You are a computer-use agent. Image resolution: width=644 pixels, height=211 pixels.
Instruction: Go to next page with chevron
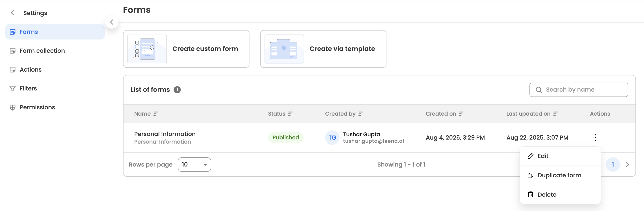tap(628, 165)
